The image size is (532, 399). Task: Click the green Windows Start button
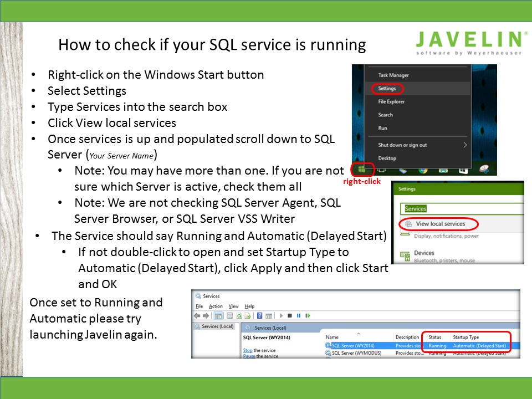point(362,169)
